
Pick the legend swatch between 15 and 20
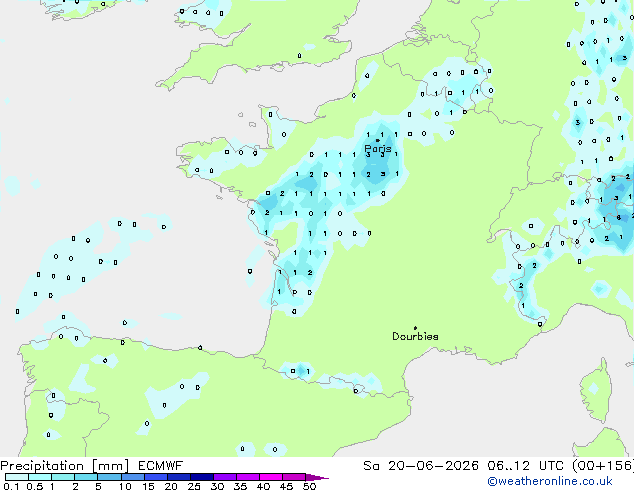tap(155, 477)
